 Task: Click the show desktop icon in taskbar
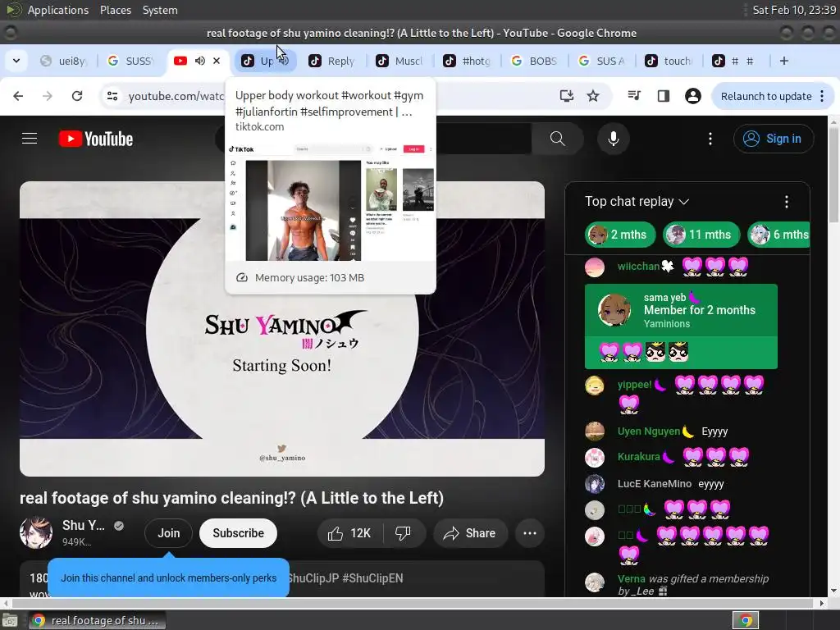click(x=9, y=621)
